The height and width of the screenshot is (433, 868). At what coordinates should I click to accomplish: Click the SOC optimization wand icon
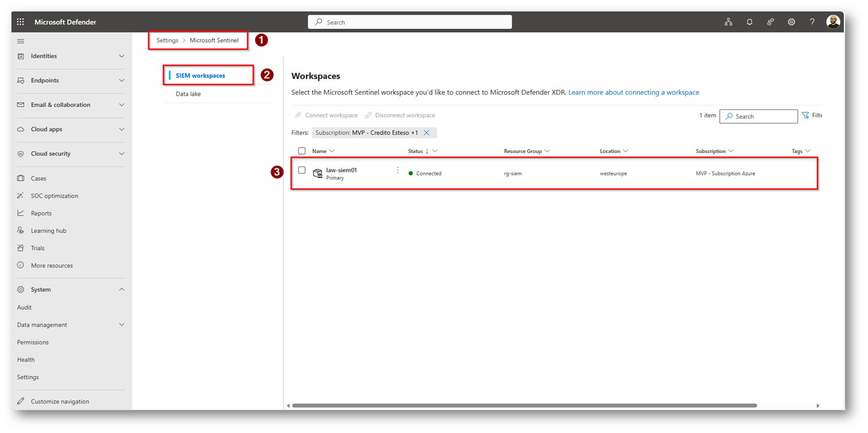(x=21, y=196)
